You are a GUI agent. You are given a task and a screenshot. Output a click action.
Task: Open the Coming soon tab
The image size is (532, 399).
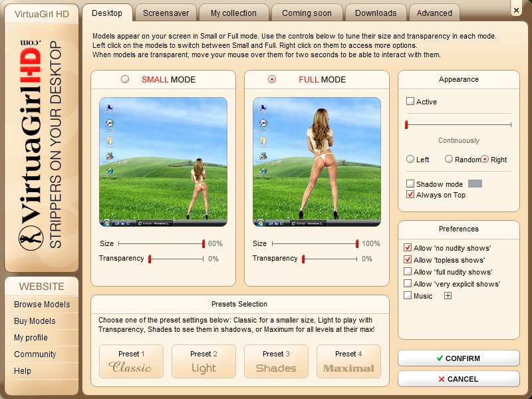307,13
